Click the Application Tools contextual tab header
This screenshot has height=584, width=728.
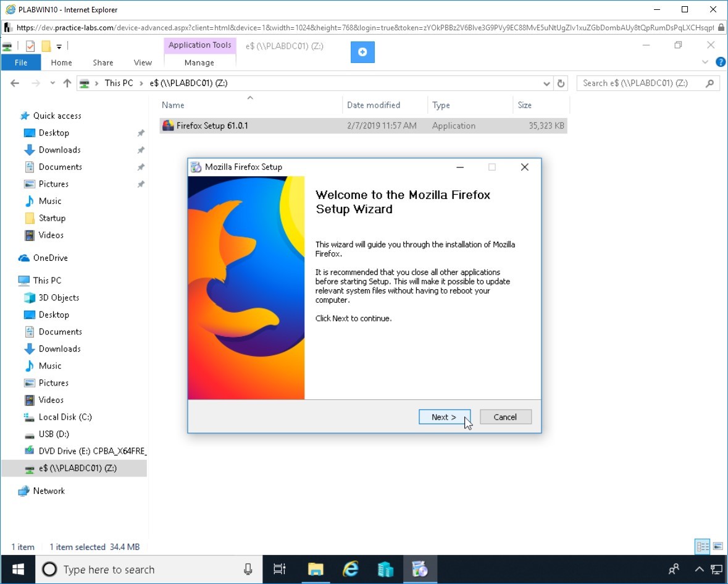click(199, 45)
